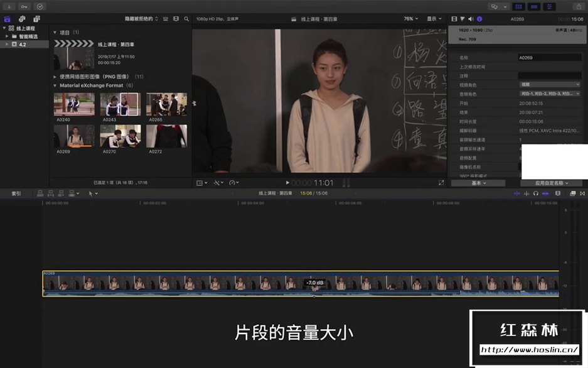
Task: Show the Photos and Audio sidebar
Action: point(22,19)
